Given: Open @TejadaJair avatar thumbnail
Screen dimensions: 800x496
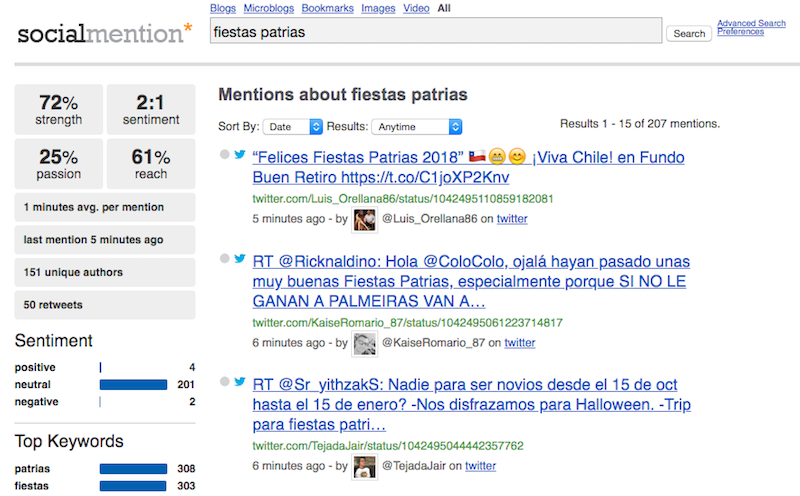Looking at the screenshot, I should click(x=365, y=467).
